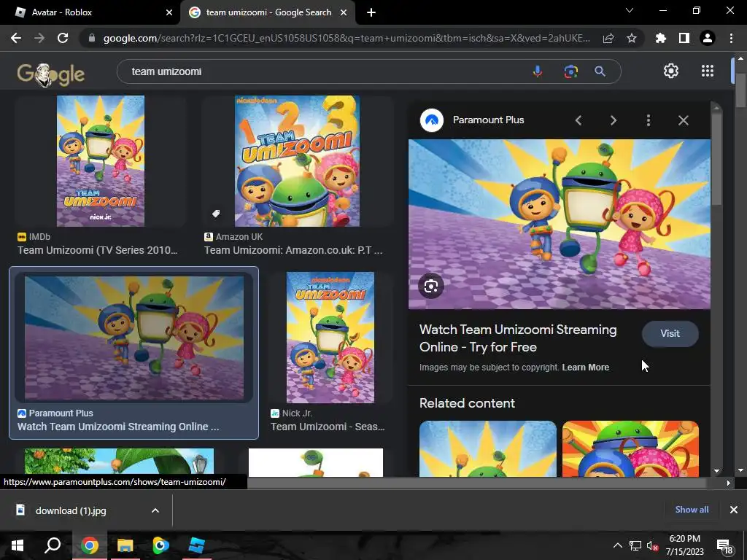
Task: Open the Google apps grid
Action: point(708,71)
